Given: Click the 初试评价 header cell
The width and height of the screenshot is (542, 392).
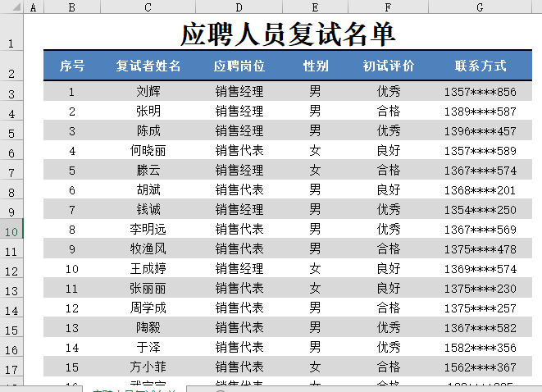Looking at the screenshot, I should (388, 66).
